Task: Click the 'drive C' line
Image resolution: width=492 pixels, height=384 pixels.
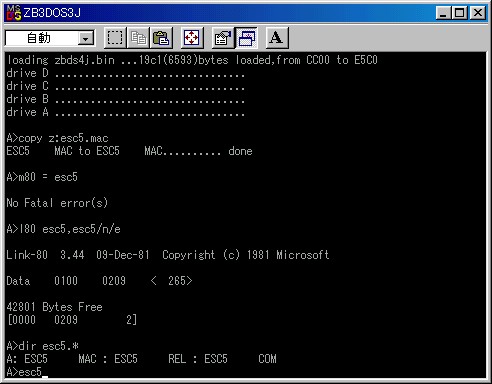Action: pyautogui.click(x=126, y=86)
